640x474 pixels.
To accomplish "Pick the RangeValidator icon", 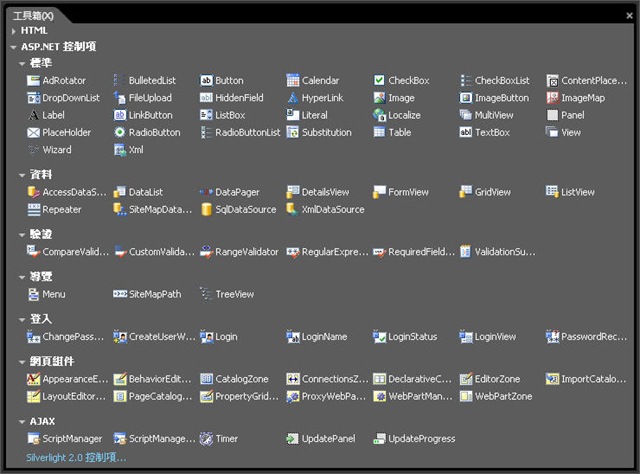I will coord(206,252).
